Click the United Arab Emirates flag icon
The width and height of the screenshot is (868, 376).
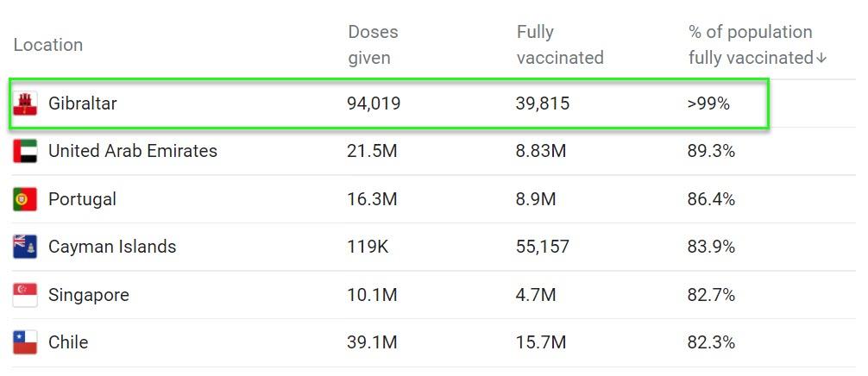[x=25, y=151]
